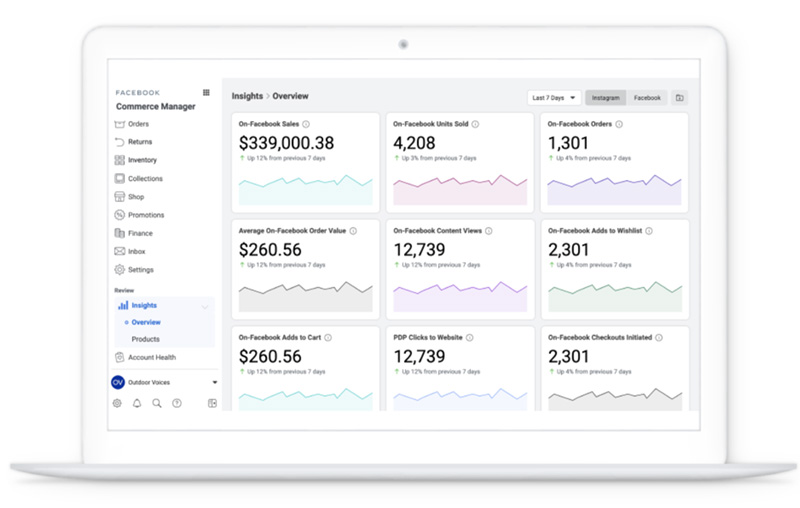Click the Content Views purple chart
The height and width of the screenshot is (508, 800).
[x=460, y=296]
